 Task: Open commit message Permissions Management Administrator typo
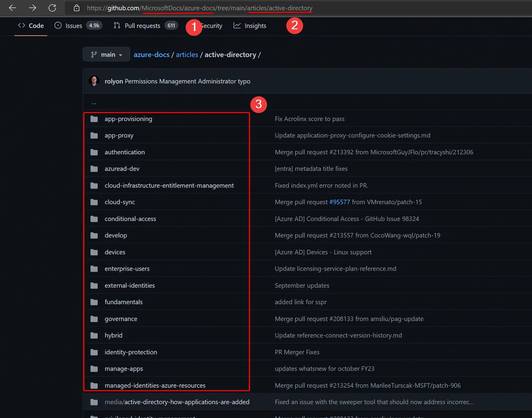(188, 81)
